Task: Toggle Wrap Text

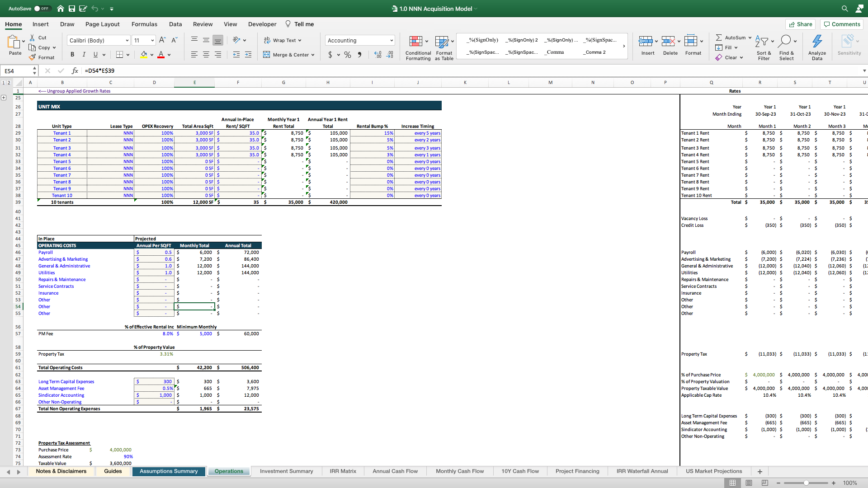Action: (282, 40)
